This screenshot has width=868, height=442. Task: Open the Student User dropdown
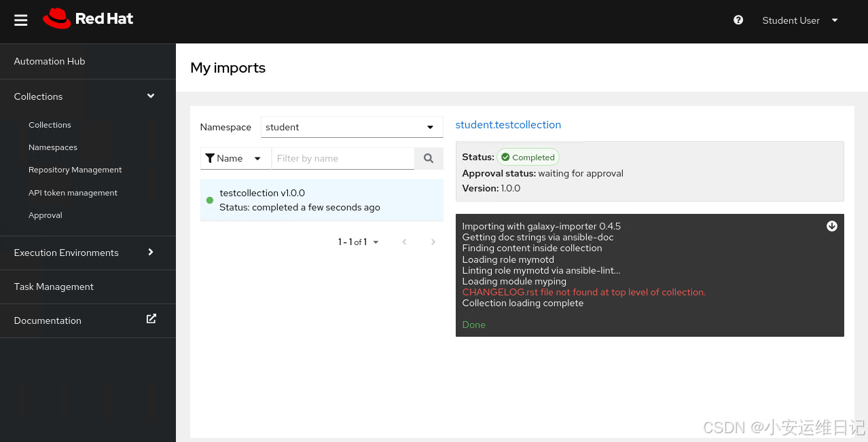tap(800, 20)
